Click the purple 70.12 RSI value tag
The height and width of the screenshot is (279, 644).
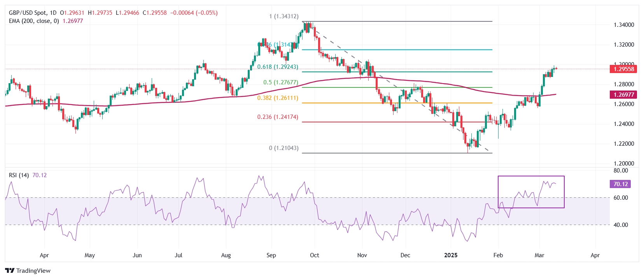[620, 184]
